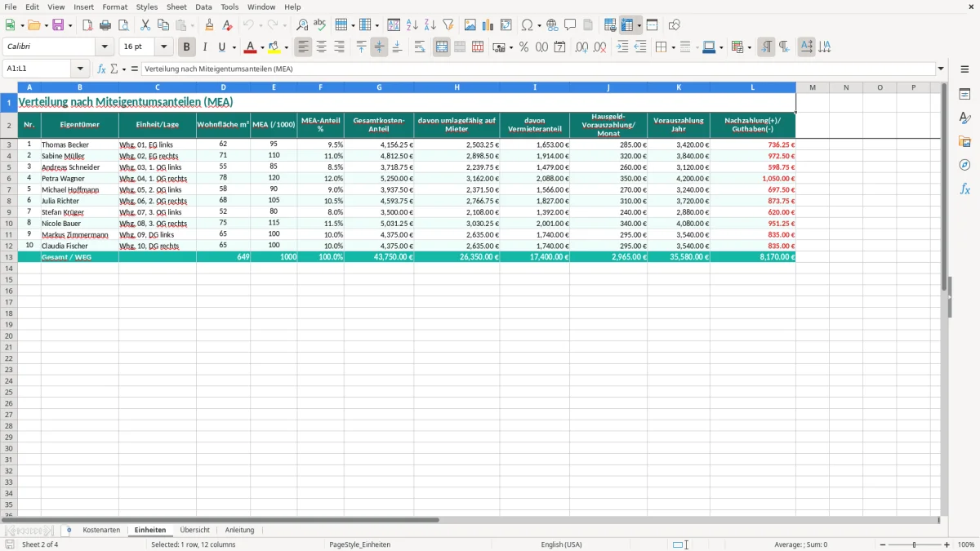Toggle Wrap Text
Viewport: 980px width, 551px height.
point(419,47)
